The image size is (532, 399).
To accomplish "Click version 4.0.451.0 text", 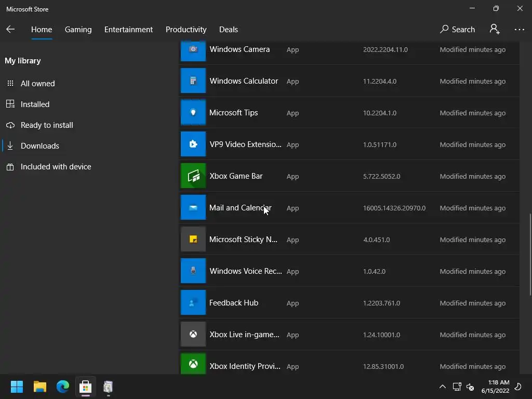I will [377, 240].
